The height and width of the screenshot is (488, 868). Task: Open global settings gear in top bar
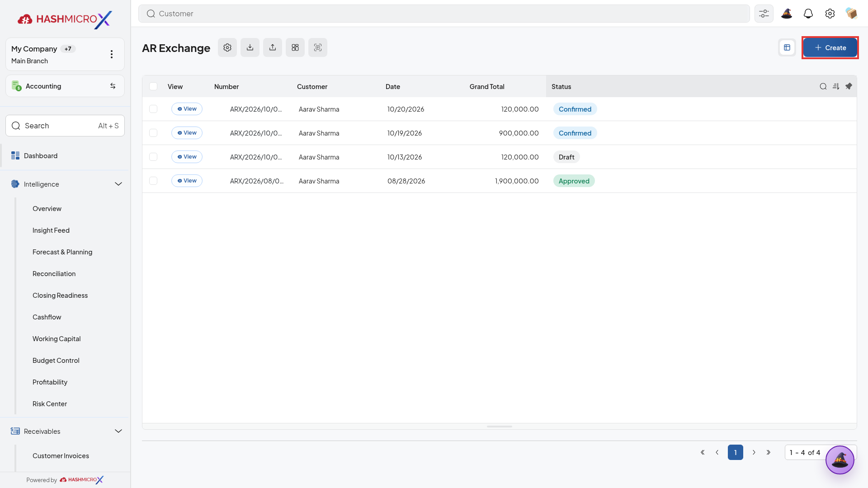830,14
